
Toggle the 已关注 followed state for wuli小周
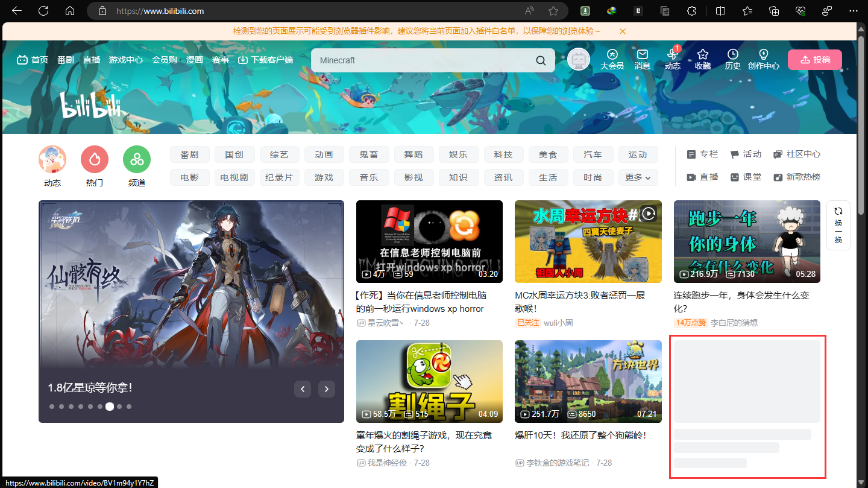(528, 322)
